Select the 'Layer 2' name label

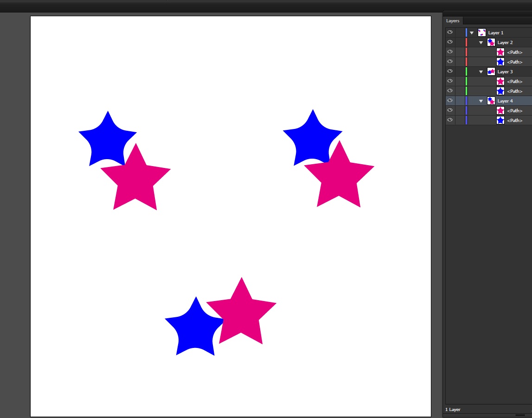[505, 42]
